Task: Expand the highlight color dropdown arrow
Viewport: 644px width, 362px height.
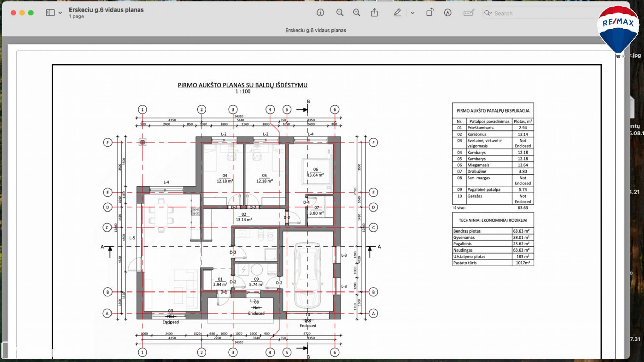Action: tap(412, 13)
